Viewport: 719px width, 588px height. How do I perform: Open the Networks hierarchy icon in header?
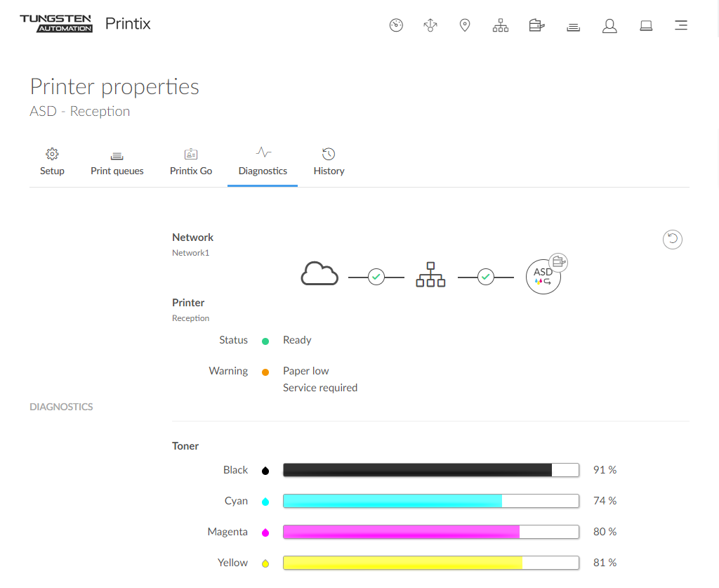(501, 26)
